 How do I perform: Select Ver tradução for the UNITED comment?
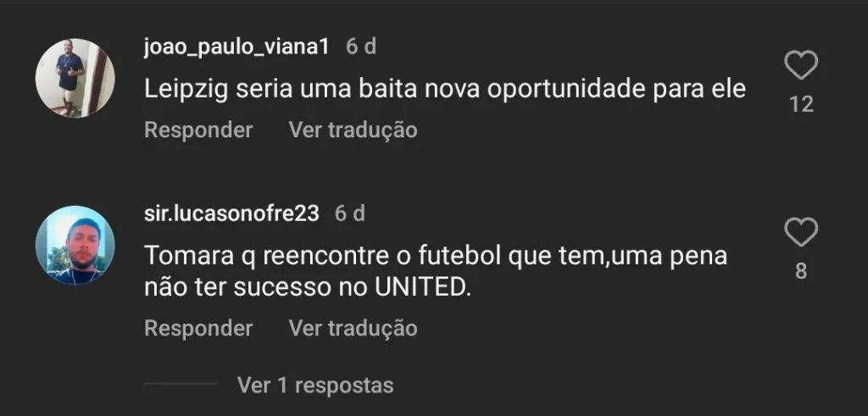[x=353, y=328]
